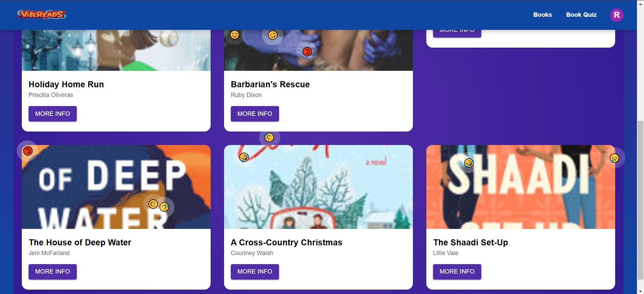This screenshot has width=644, height=294.
Task: Click the page vertical scrollbar thumb
Action: (x=640, y=200)
